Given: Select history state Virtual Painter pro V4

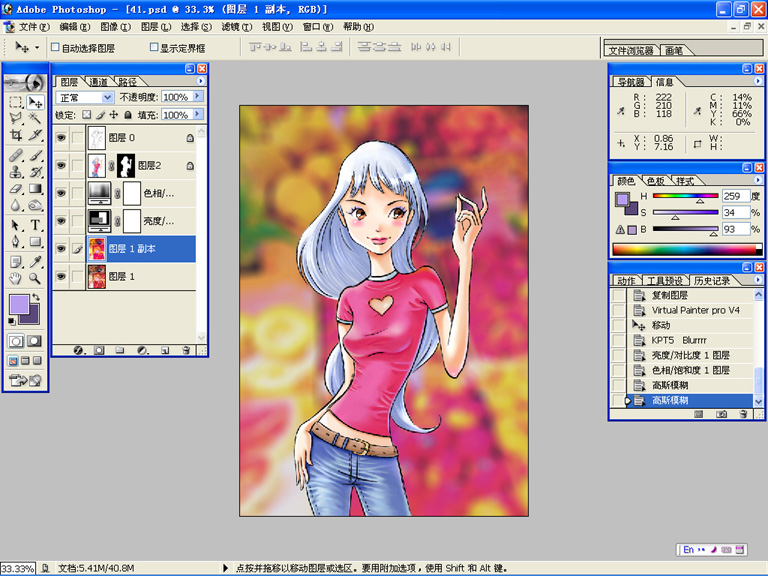Looking at the screenshot, I should pyautogui.click(x=690, y=310).
